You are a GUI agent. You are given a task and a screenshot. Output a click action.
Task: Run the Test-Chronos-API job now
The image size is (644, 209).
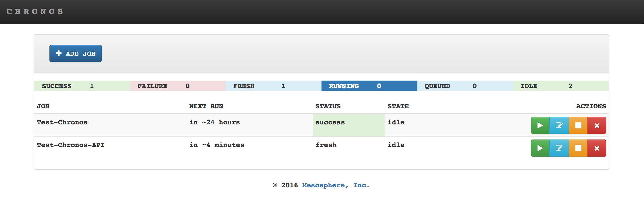(x=540, y=148)
